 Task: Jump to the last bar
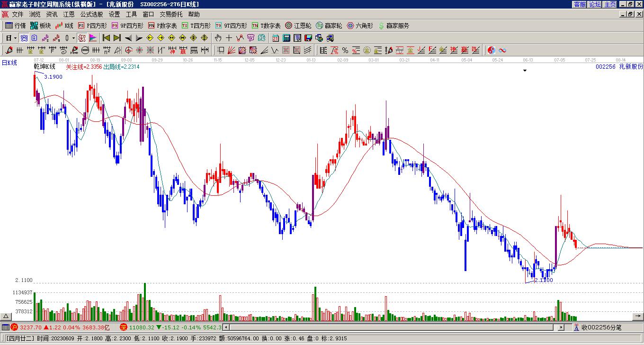116,38
